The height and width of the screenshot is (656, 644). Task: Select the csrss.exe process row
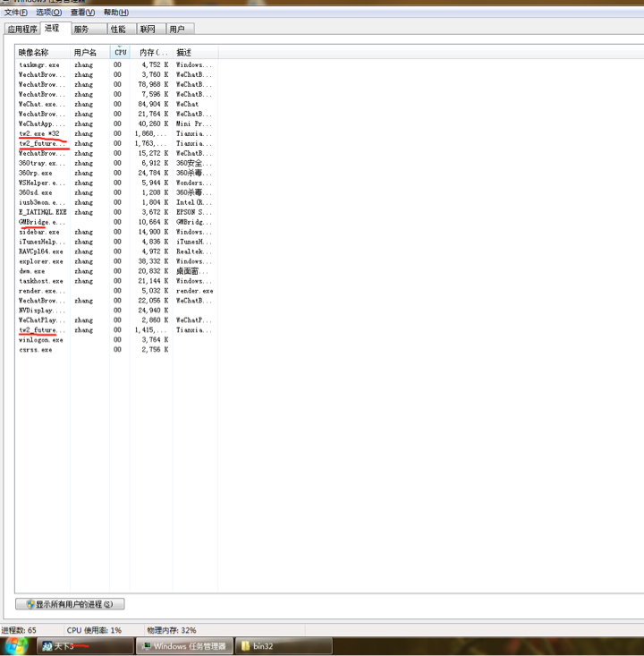click(116, 350)
